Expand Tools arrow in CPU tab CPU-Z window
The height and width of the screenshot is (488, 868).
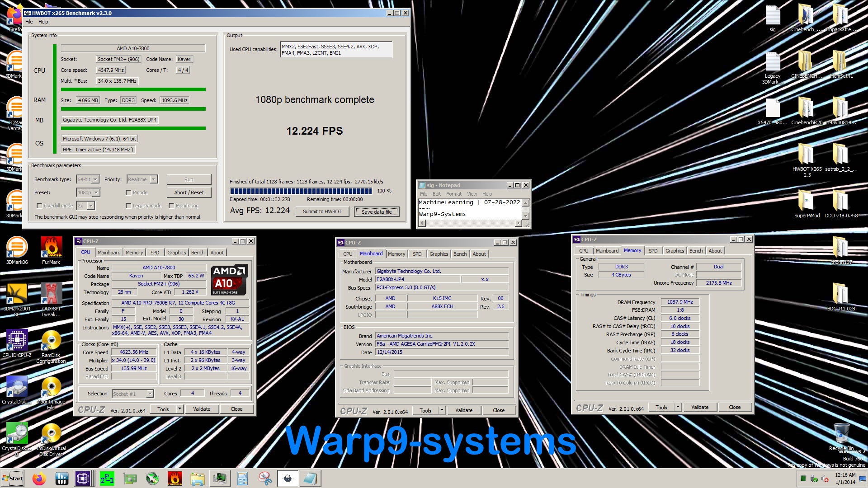click(x=179, y=409)
